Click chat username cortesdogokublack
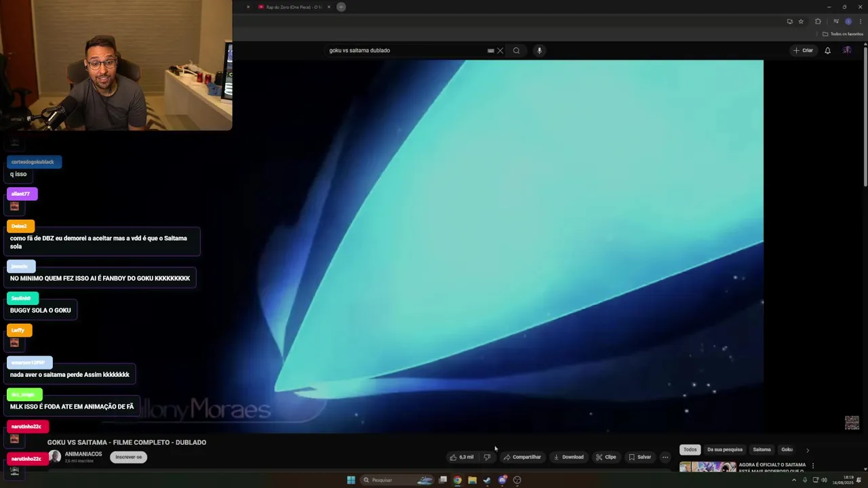The image size is (868, 488). (33, 162)
